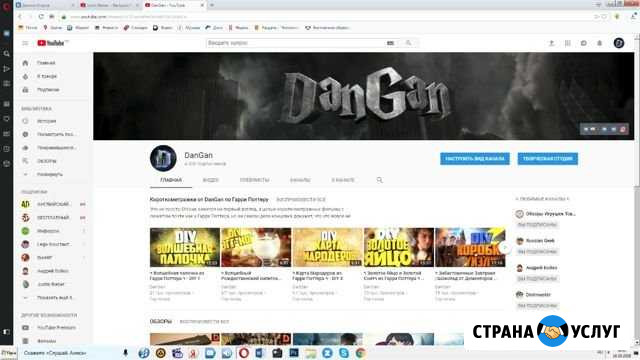This screenshot has width=640, height=360.
Task: Open the YouTube apps grid icon
Action: pos(567,43)
